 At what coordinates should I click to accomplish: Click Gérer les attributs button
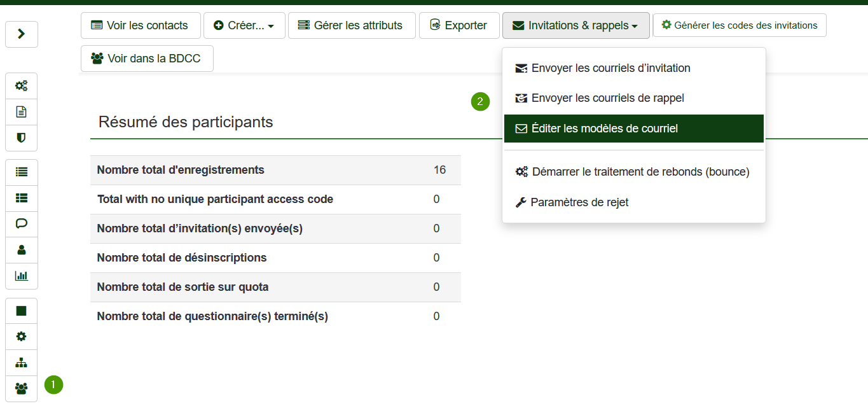coord(352,25)
